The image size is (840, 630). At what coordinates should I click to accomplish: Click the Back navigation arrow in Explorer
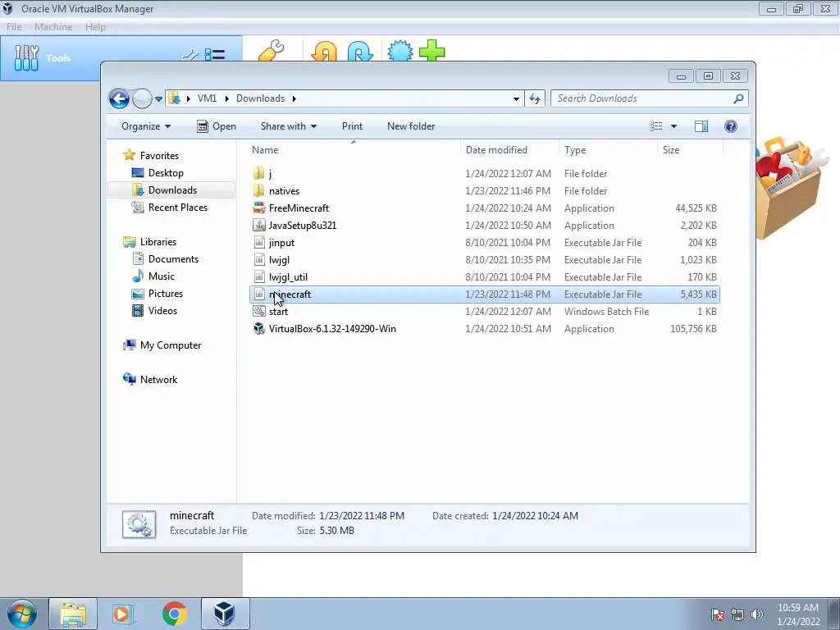point(119,98)
